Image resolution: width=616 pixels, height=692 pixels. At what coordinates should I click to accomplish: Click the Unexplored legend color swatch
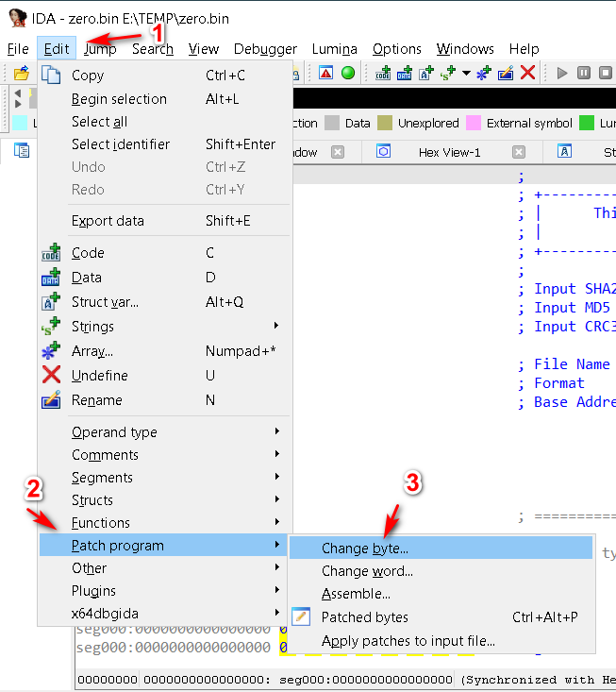[385, 123]
